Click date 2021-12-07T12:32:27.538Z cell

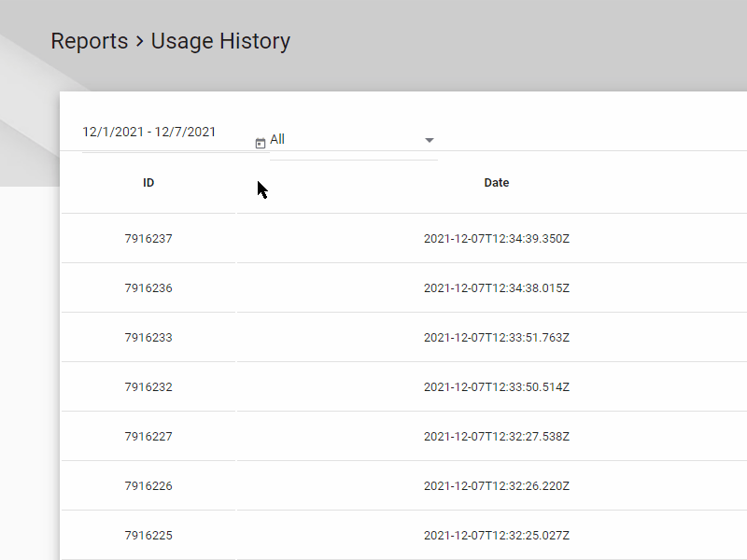pos(497,437)
